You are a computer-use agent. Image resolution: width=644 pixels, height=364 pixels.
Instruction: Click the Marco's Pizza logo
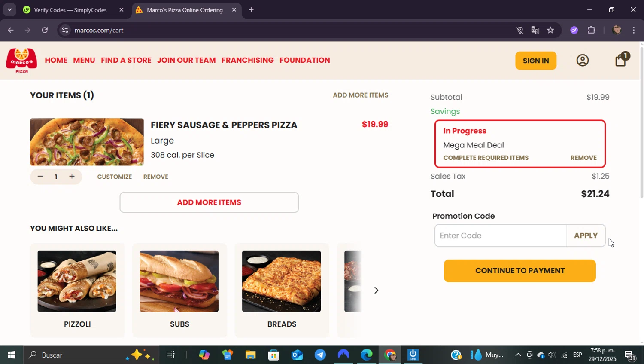21,60
